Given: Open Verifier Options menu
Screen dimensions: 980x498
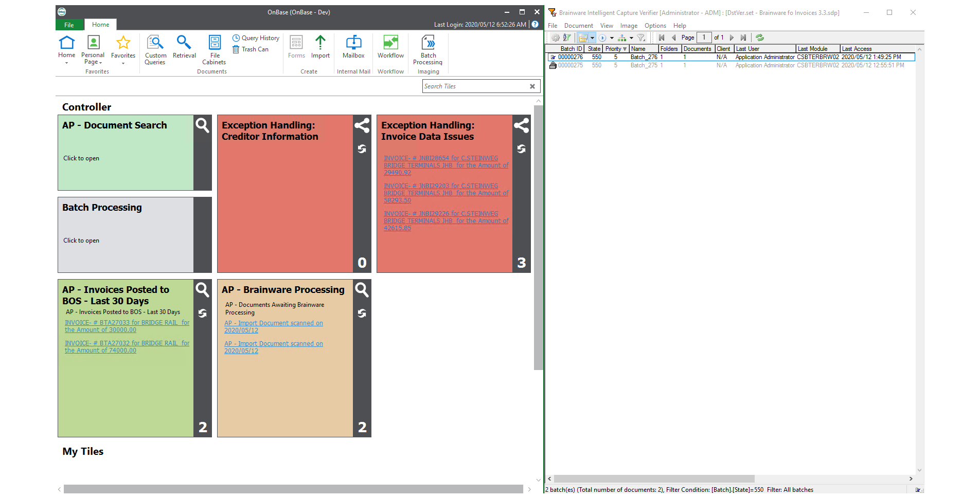Looking at the screenshot, I should (x=655, y=26).
